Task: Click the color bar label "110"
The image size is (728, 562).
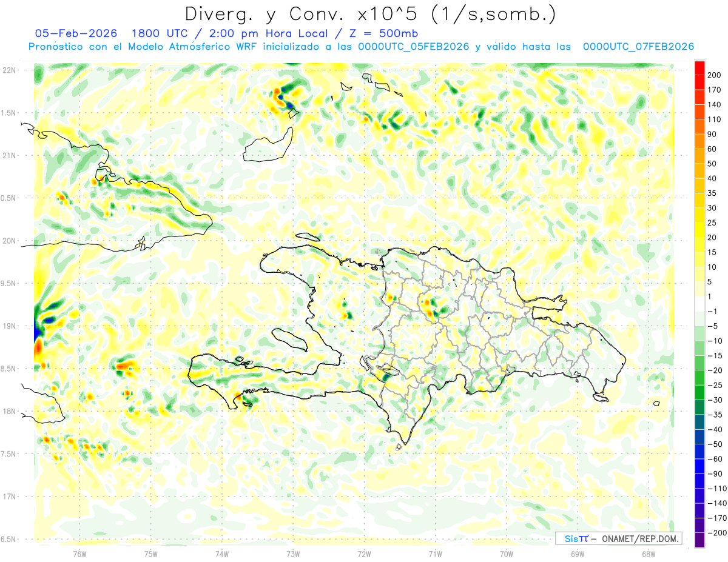Action: point(713,119)
